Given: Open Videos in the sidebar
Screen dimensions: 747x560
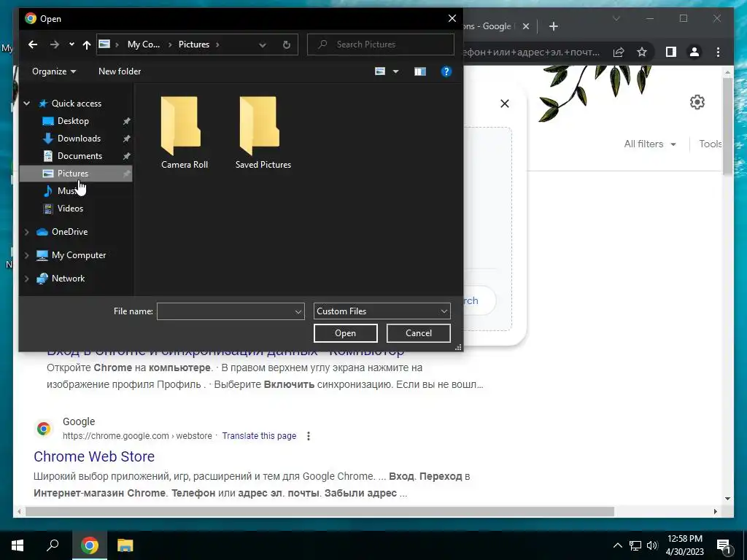Looking at the screenshot, I should 70,209.
